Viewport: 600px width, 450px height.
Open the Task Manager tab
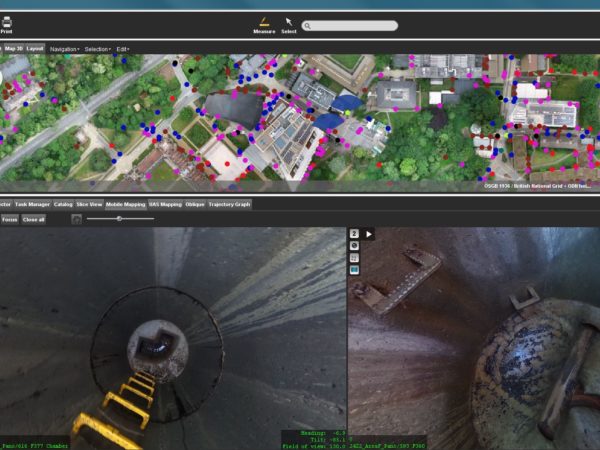32,204
